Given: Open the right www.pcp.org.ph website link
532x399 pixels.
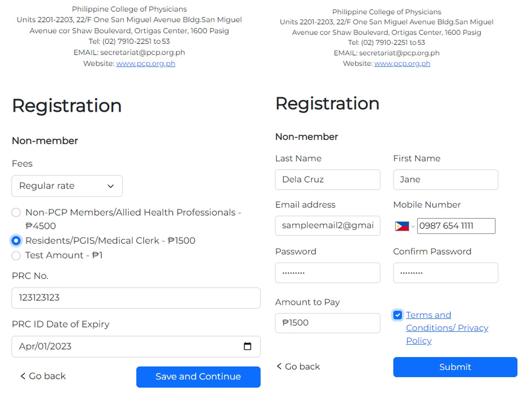Looking at the screenshot, I should point(402,64).
